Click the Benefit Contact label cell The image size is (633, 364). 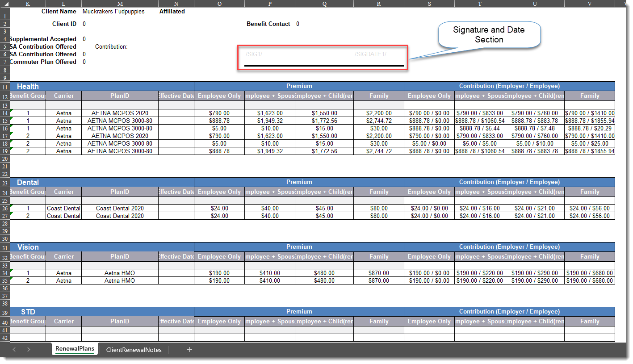(x=268, y=24)
